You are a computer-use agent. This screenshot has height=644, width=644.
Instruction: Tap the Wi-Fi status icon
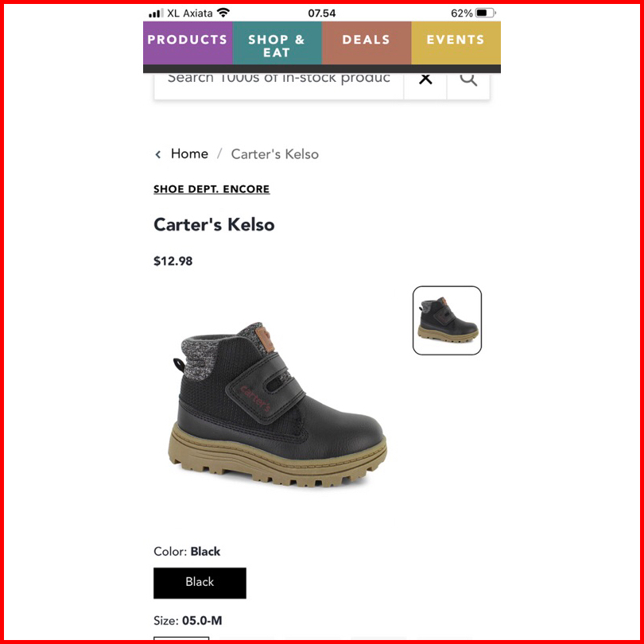click(223, 13)
